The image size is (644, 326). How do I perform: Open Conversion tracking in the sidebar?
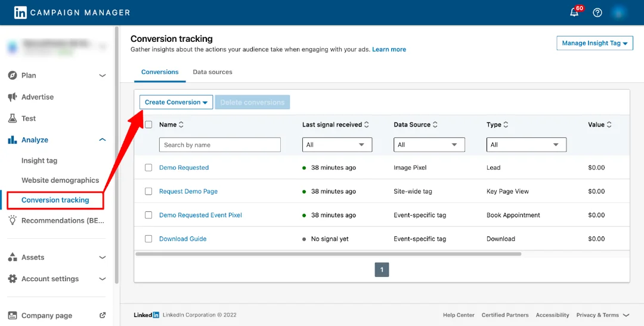coord(55,200)
